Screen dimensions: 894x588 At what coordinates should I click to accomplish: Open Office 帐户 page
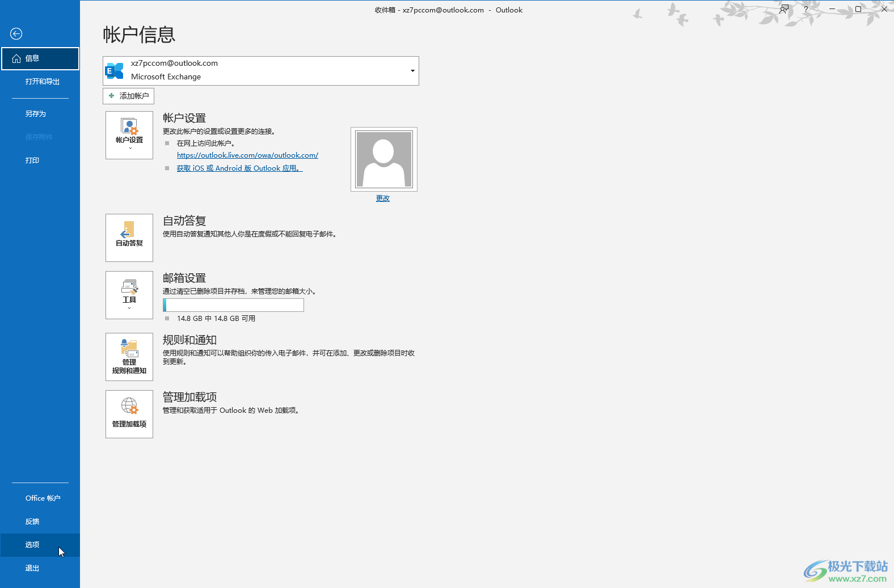click(40, 498)
